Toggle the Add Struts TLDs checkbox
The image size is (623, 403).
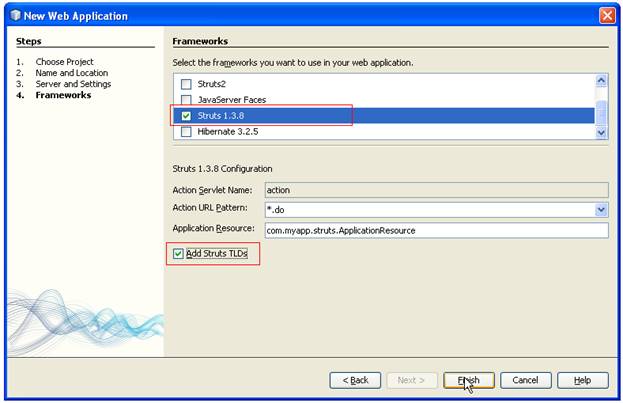click(x=178, y=254)
